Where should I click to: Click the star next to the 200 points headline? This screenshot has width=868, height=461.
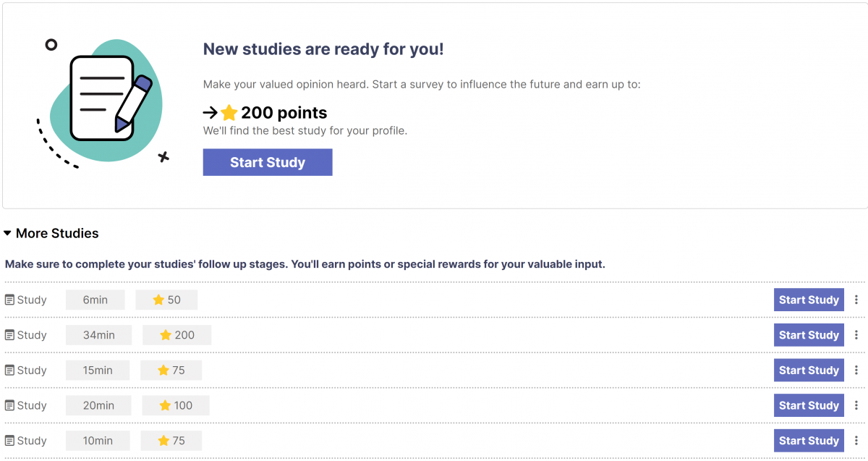[229, 112]
